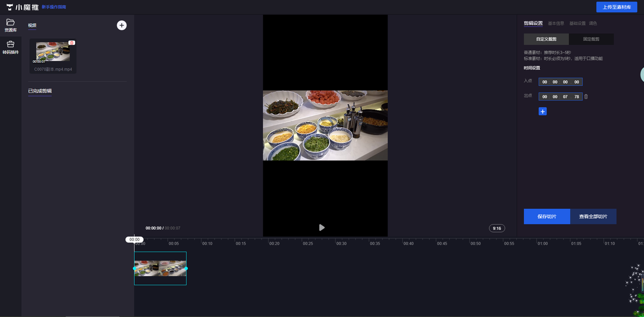The width and height of the screenshot is (644, 317).
Task: Open the 基本信息 tab
Action: tap(555, 23)
